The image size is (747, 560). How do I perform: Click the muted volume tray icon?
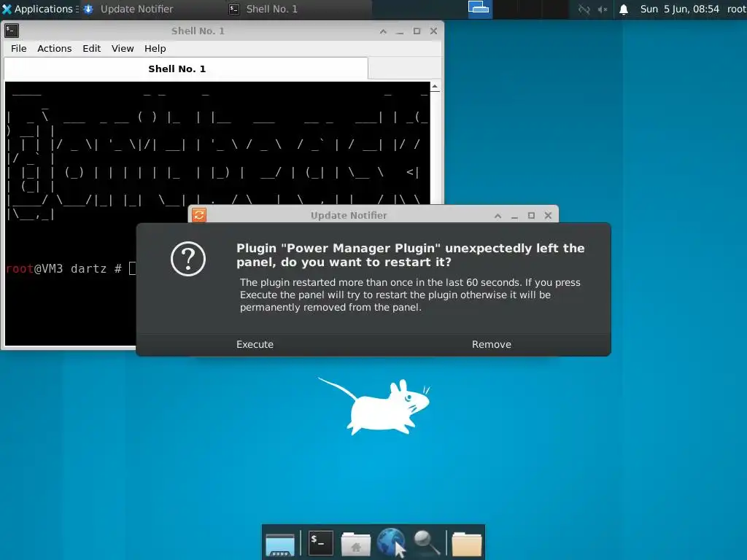coord(603,9)
